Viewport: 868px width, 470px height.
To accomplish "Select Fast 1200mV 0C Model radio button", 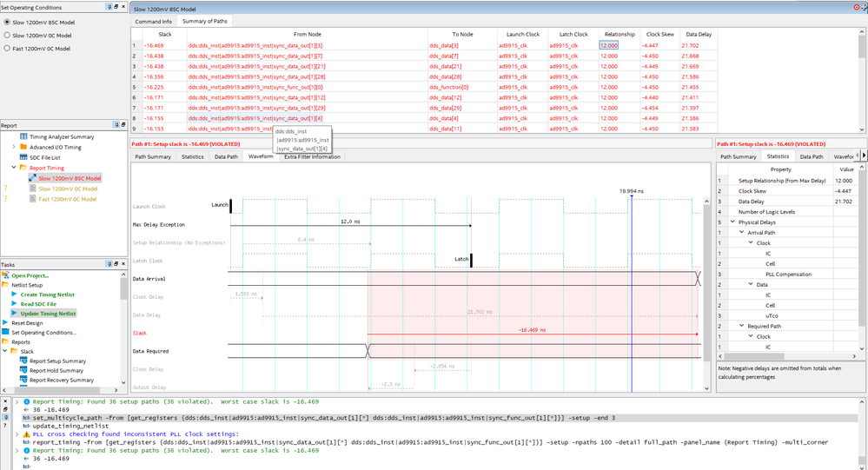I will click(x=8, y=49).
